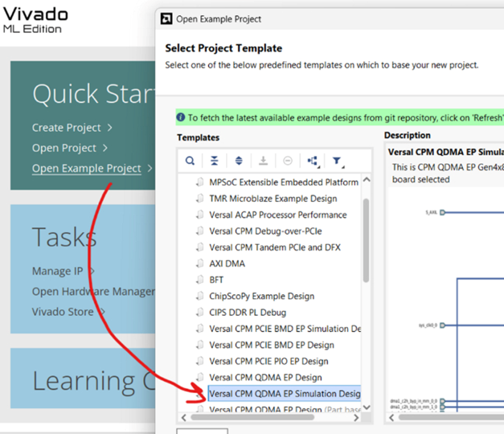Click the Manage IP link under Tasks

click(57, 271)
